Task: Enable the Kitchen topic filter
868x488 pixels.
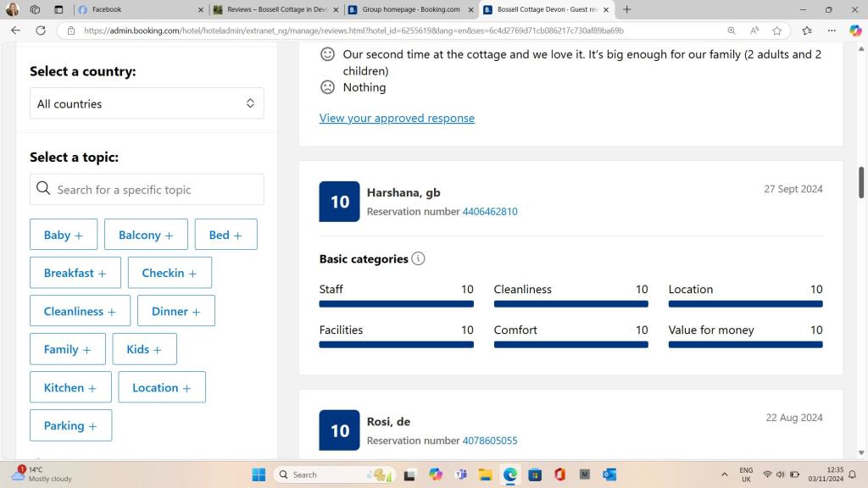Action: (x=70, y=387)
